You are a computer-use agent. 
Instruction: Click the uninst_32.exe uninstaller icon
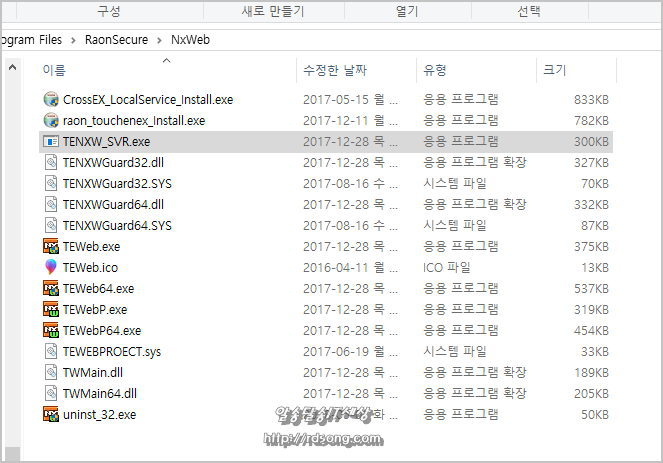coord(52,414)
